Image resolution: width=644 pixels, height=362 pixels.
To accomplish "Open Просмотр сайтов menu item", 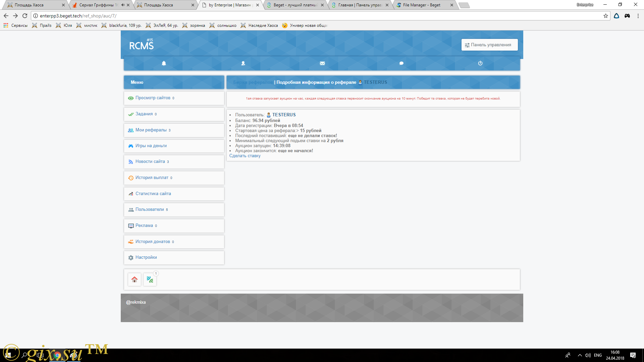I will coord(174,98).
